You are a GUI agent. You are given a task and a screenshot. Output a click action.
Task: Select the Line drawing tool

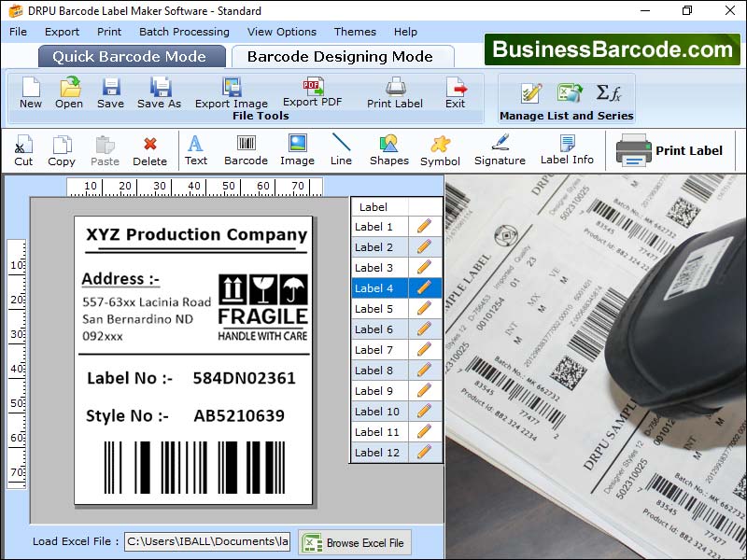pyautogui.click(x=341, y=149)
